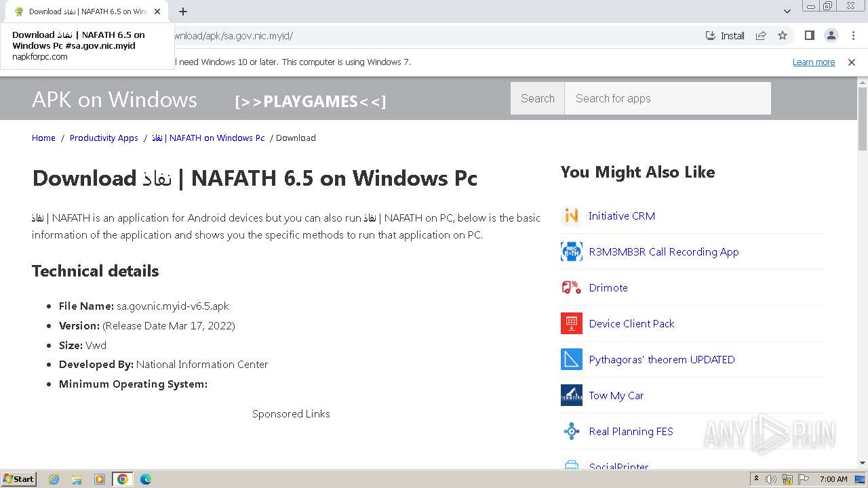Screen dimensions: 868x488
Task: Click the You Might Also Like heading
Action: tap(638, 172)
